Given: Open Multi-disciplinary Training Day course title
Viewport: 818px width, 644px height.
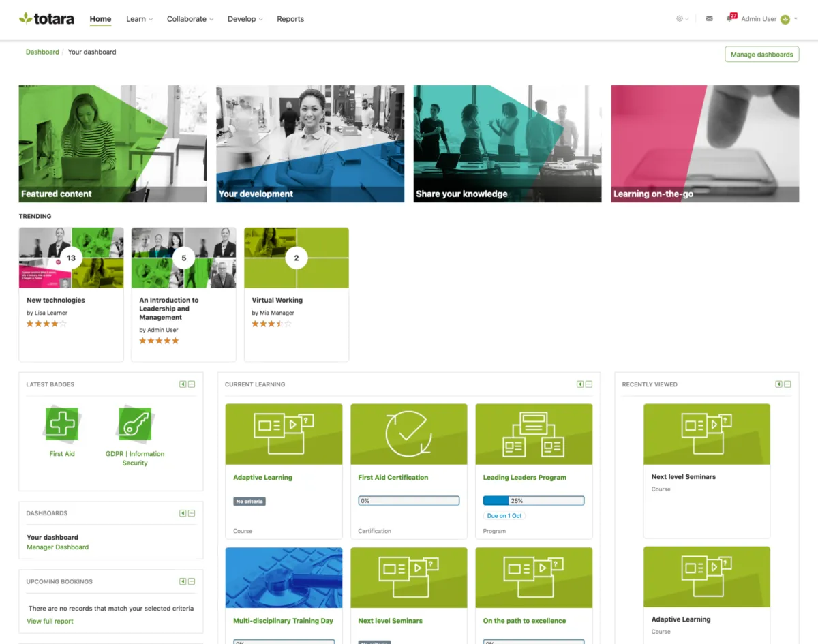Looking at the screenshot, I should pyautogui.click(x=283, y=621).
